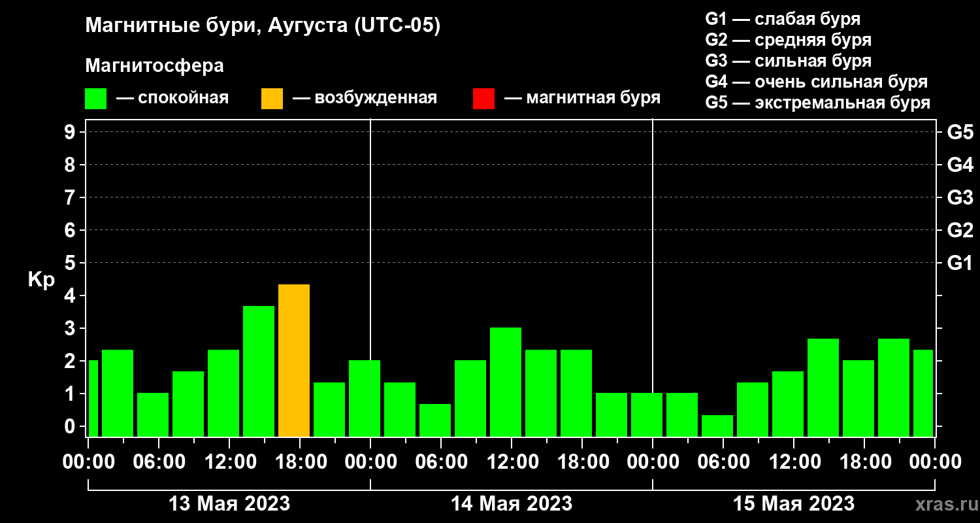Select the chart title 'Магнитные бури, Аугуста (UTC-05)'
Image resolution: width=980 pixels, height=523 pixels.
point(263,26)
